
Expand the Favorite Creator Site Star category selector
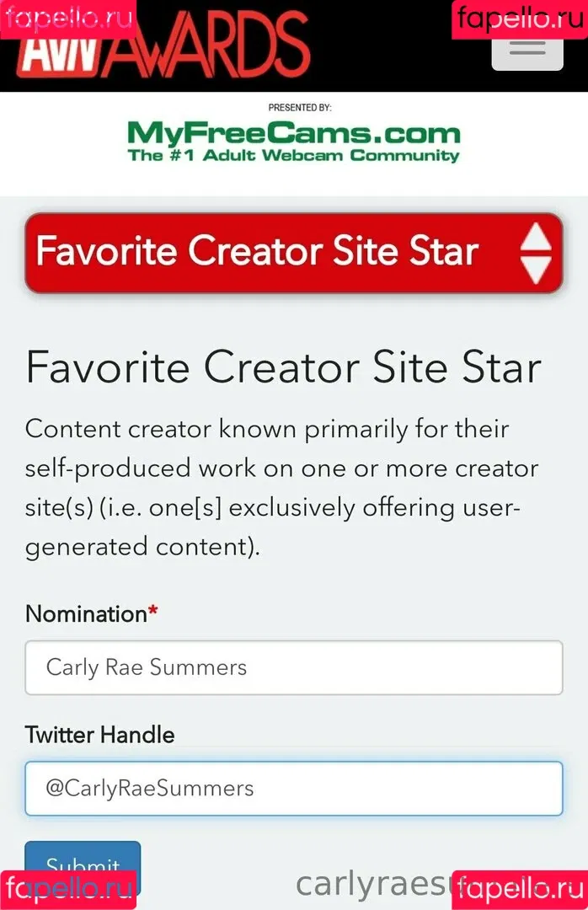pyautogui.click(x=294, y=253)
